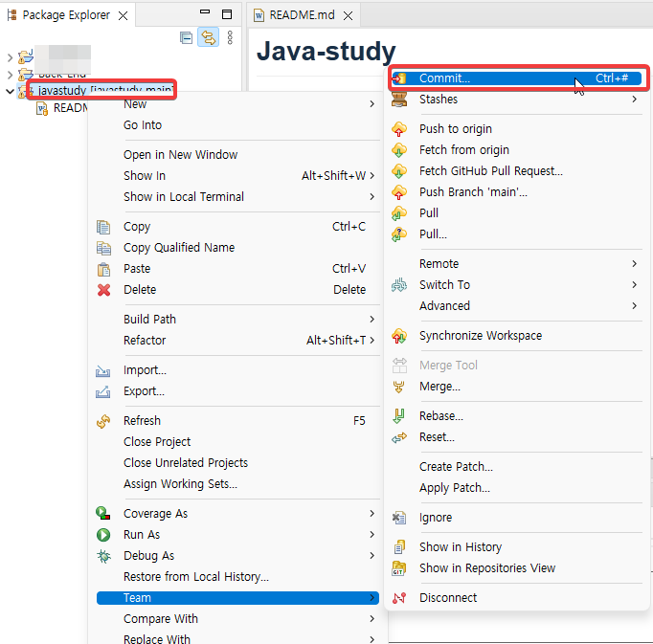Click the Import... icon
Image resolution: width=653 pixels, height=644 pixels.
coord(103,370)
